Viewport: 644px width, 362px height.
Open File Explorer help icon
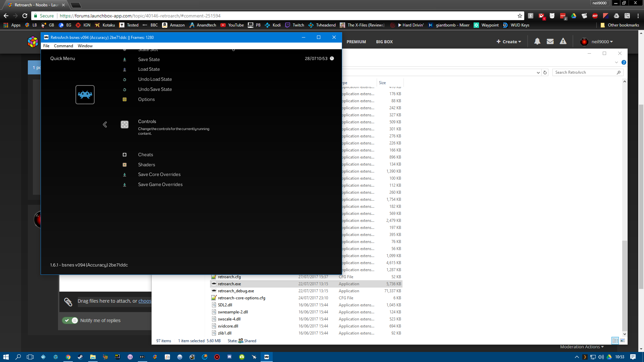click(x=624, y=62)
